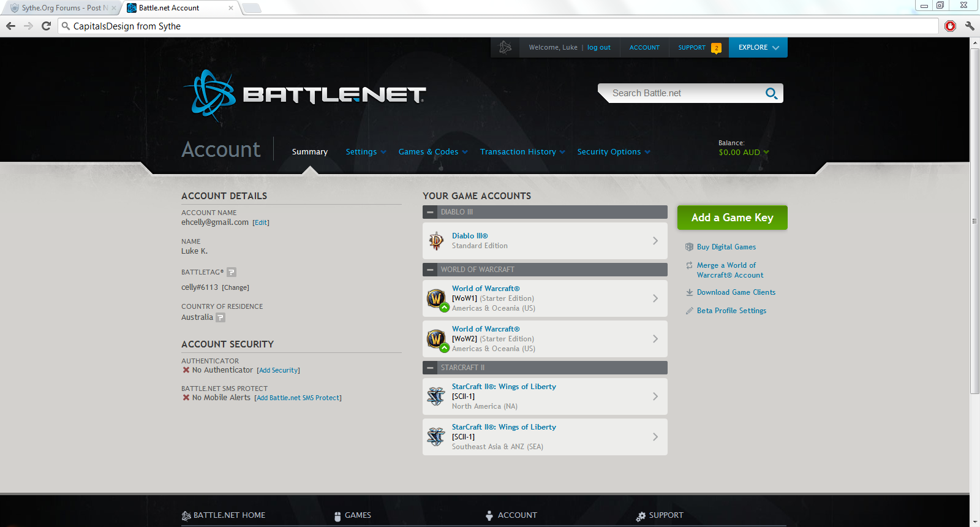This screenshot has height=527, width=980.
Task: Open StarCraft II Southeast Asia row chevron
Action: 655,437
